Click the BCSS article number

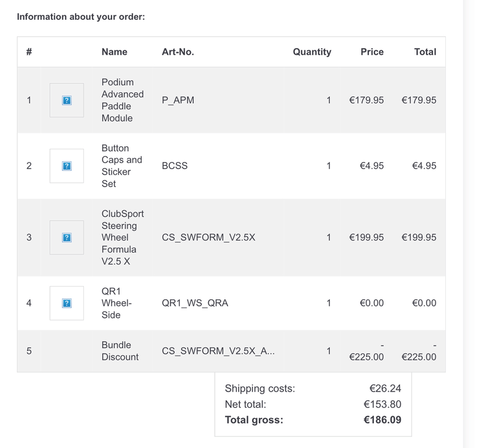tap(175, 166)
